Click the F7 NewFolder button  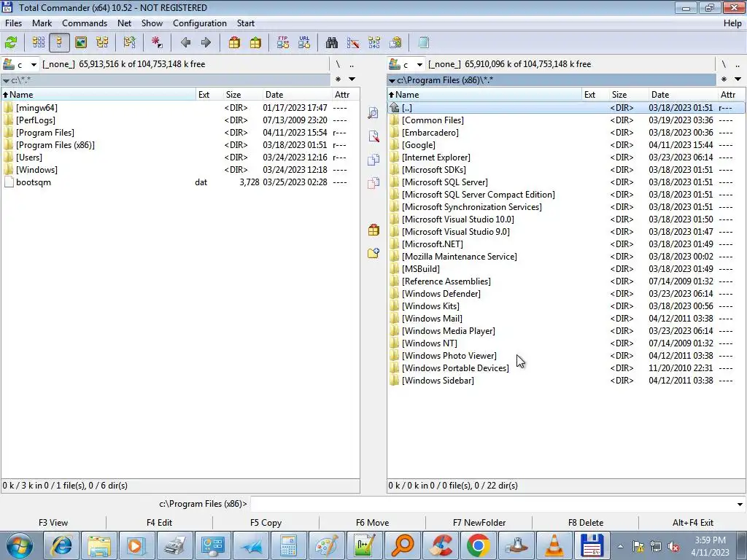click(479, 522)
